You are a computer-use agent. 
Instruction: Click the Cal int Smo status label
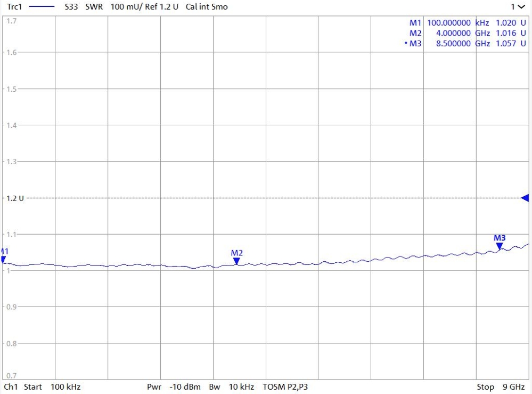click(x=207, y=7)
